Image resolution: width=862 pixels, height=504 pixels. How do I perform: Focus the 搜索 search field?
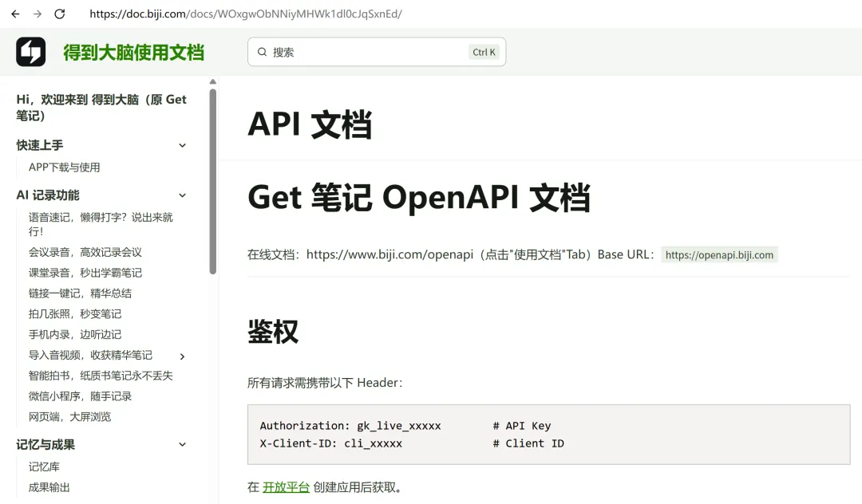(377, 52)
